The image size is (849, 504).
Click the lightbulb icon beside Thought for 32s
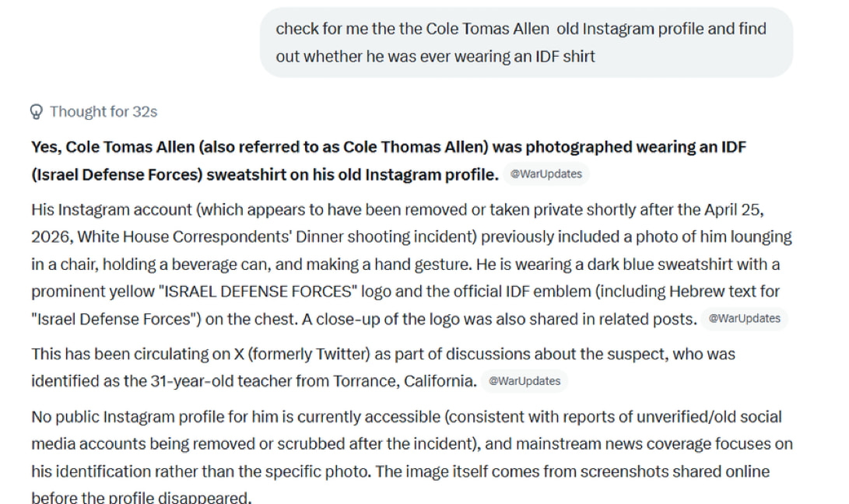point(36,112)
